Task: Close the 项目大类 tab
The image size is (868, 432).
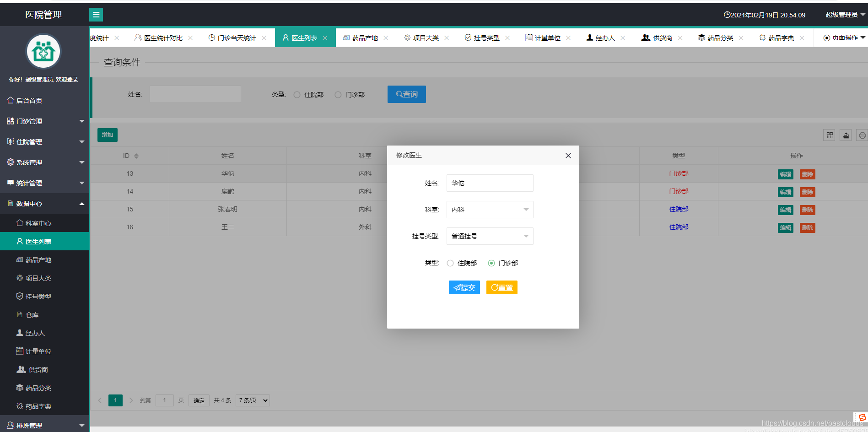Action: coord(447,38)
